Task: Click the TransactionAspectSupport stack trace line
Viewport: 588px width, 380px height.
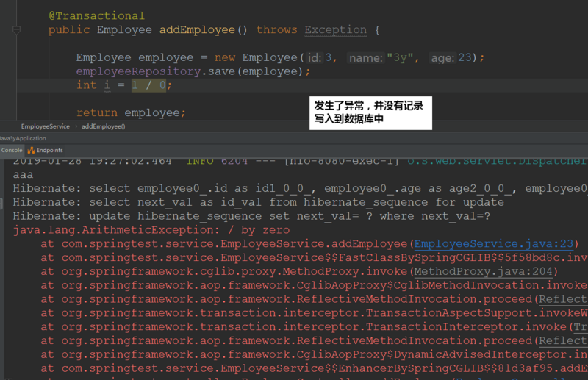Action: pos(314,313)
